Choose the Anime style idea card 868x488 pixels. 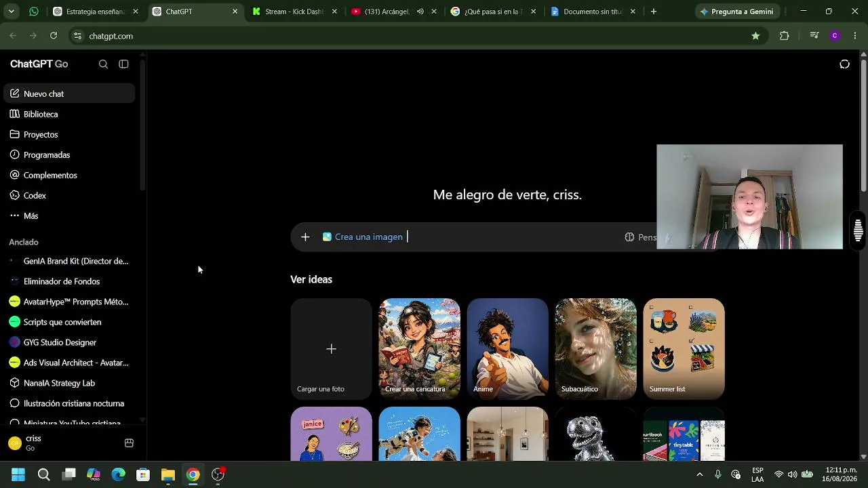tap(507, 349)
